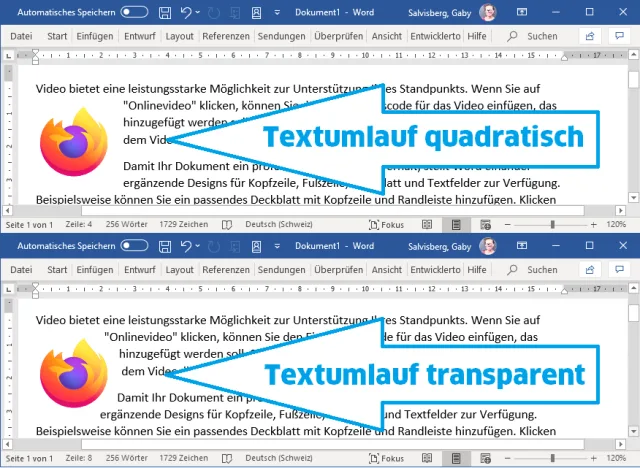640x468 pixels.
Task: Click Share icon in bottom window
Action: click(590, 270)
